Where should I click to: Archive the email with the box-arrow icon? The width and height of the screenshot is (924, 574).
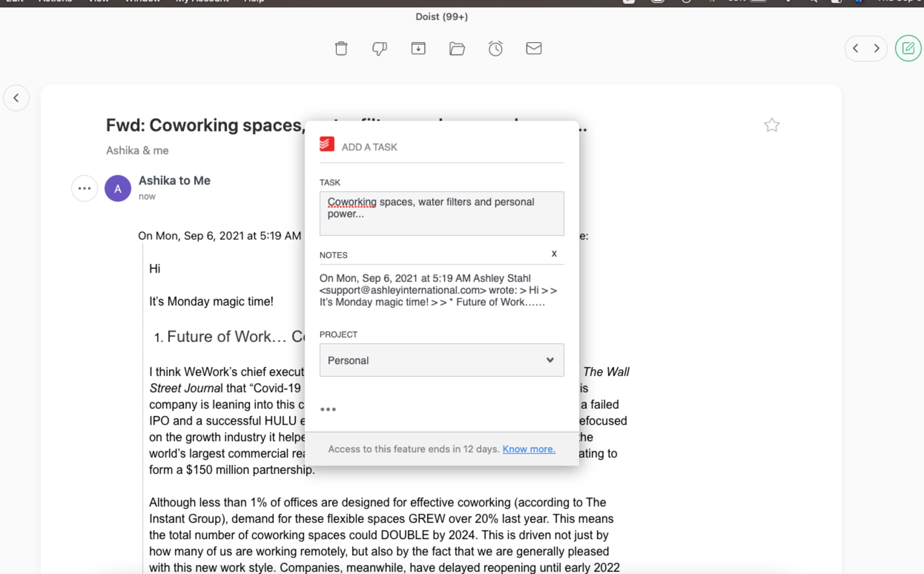click(418, 49)
